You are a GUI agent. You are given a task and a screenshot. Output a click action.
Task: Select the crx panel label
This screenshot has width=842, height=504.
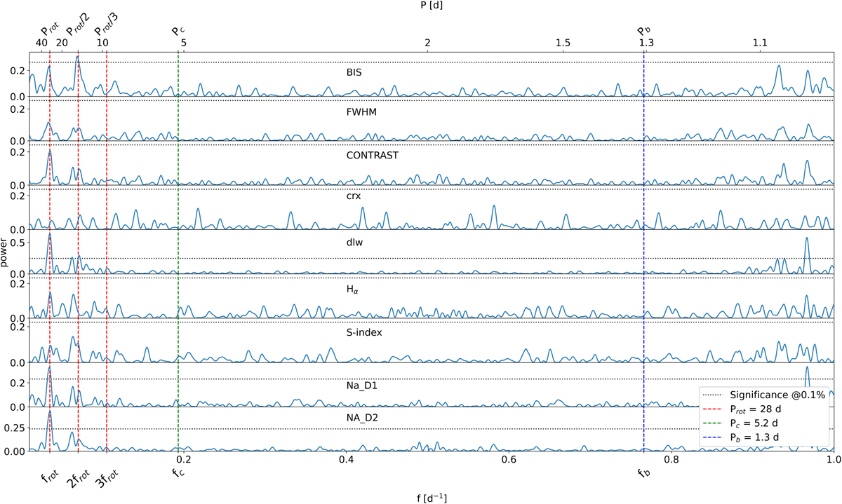354,197
